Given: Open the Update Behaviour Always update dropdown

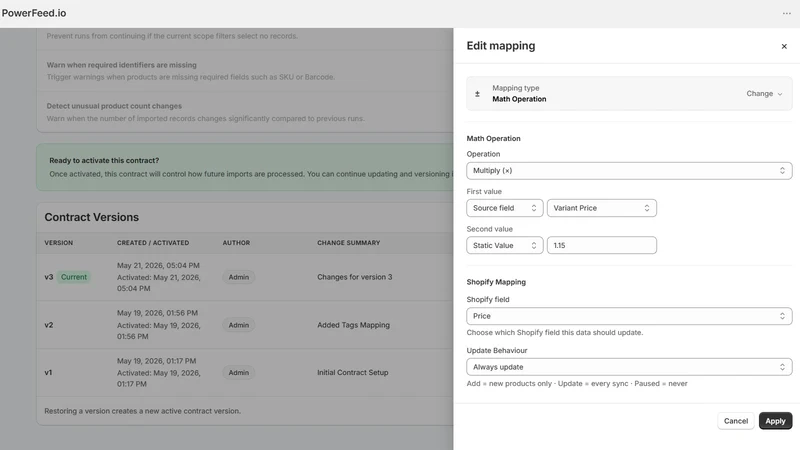Looking at the screenshot, I should coord(629,367).
